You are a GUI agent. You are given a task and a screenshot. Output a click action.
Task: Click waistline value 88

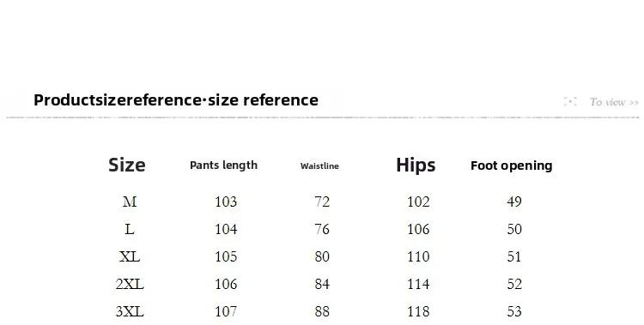(322, 311)
